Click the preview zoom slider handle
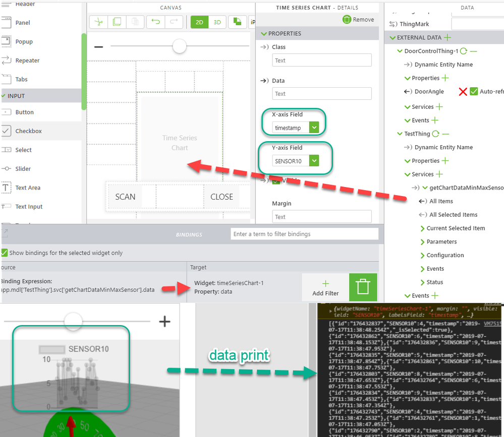 coord(73,321)
